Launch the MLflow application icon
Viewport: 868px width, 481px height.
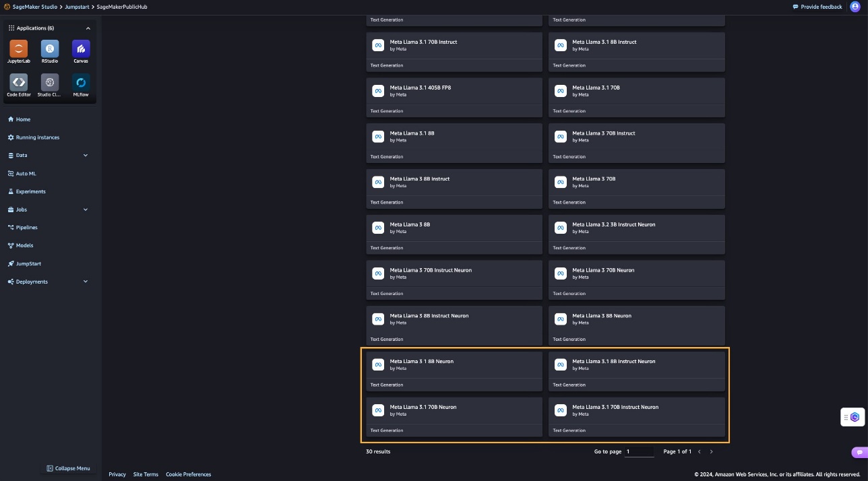tap(81, 82)
